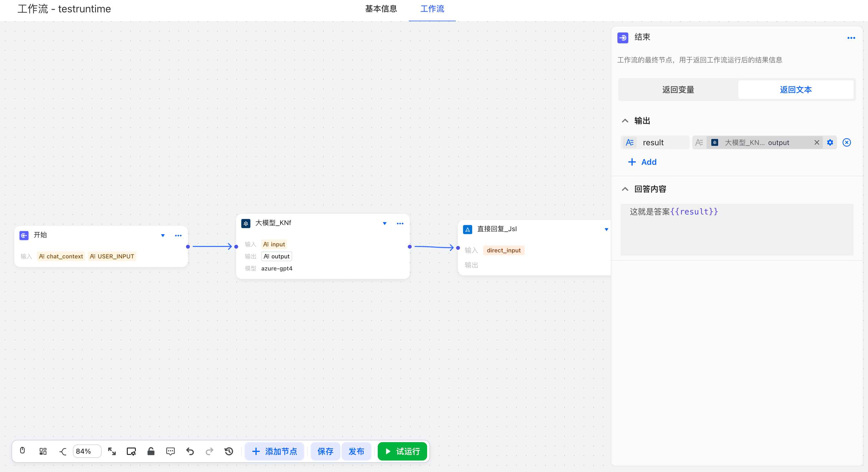Open the 基本信息 tab
The height and width of the screenshot is (472, 868).
click(x=381, y=9)
